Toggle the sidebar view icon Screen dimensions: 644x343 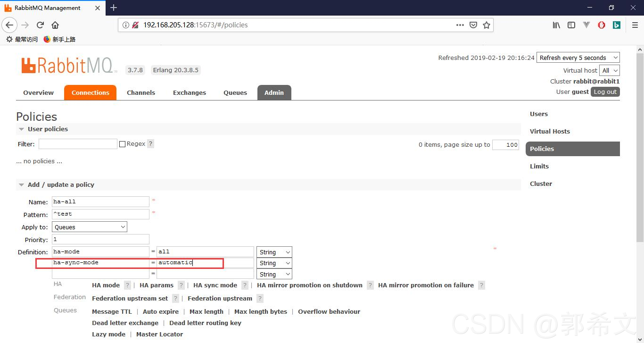pyautogui.click(x=571, y=25)
